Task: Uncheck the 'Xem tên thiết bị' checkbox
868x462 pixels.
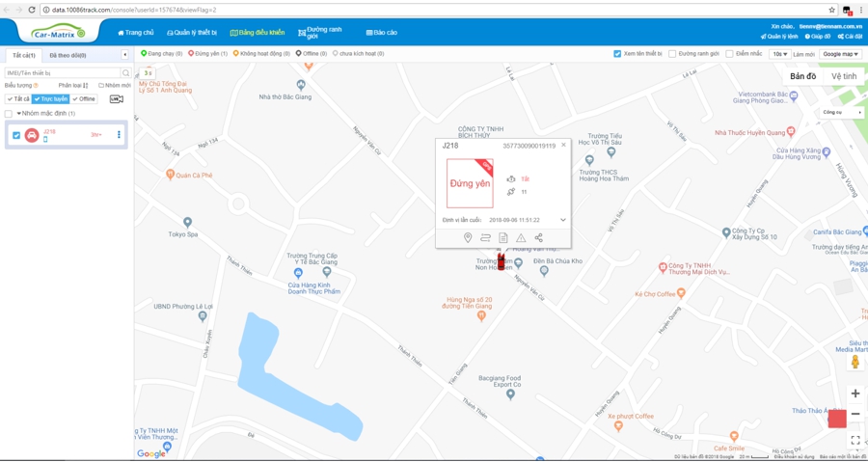Action: click(617, 54)
